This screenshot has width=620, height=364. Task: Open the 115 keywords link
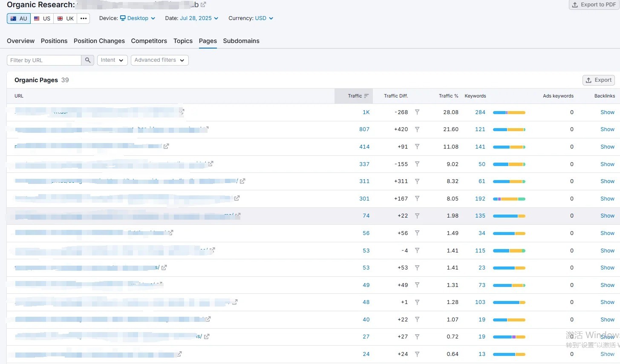click(480, 251)
